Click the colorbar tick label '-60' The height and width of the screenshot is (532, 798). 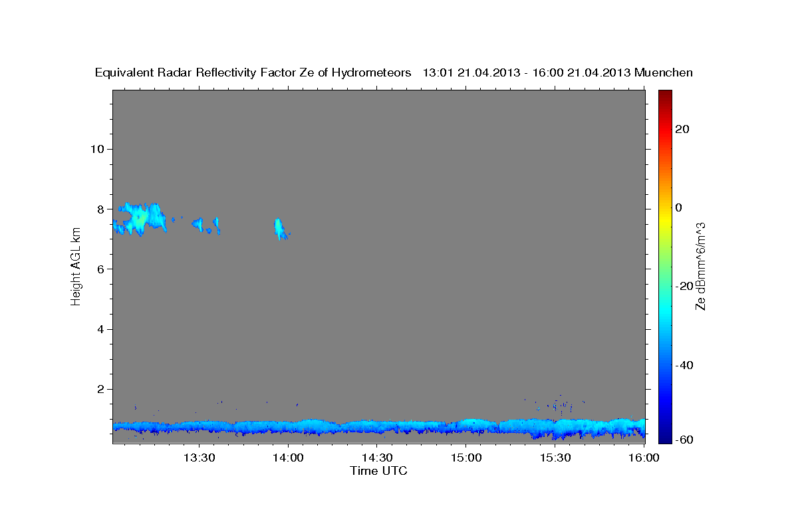click(685, 440)
